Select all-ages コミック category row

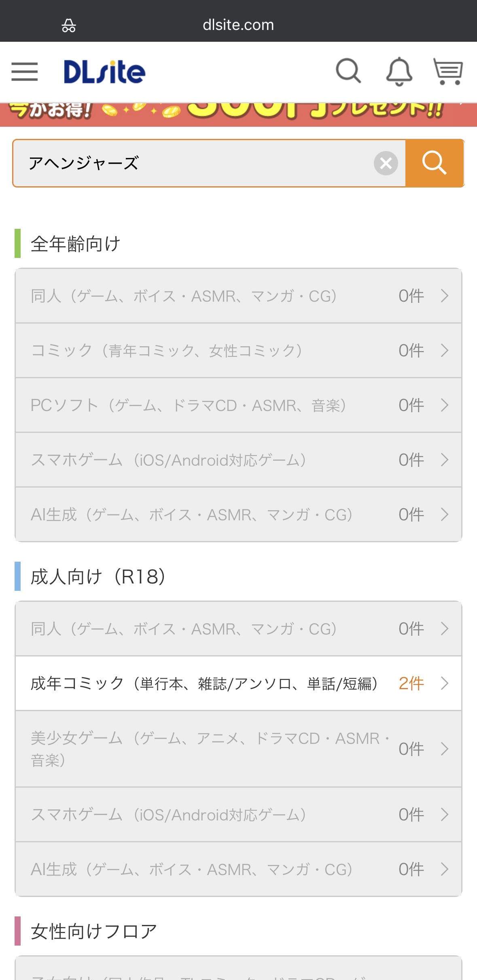pyautogui.click(x=238, y=351)
